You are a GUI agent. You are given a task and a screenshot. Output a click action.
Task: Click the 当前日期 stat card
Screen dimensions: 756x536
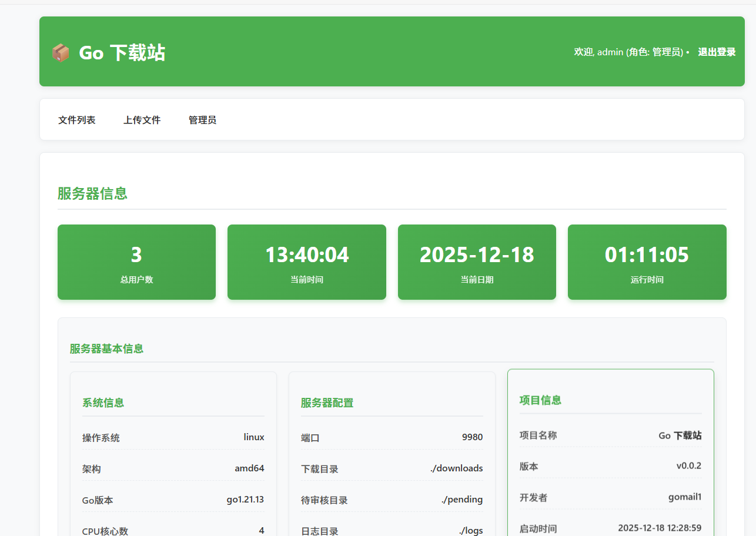pos(477,262)
